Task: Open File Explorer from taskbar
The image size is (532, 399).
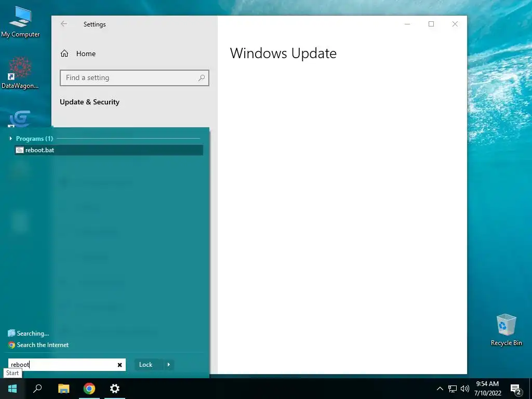Action: point(63,389)
